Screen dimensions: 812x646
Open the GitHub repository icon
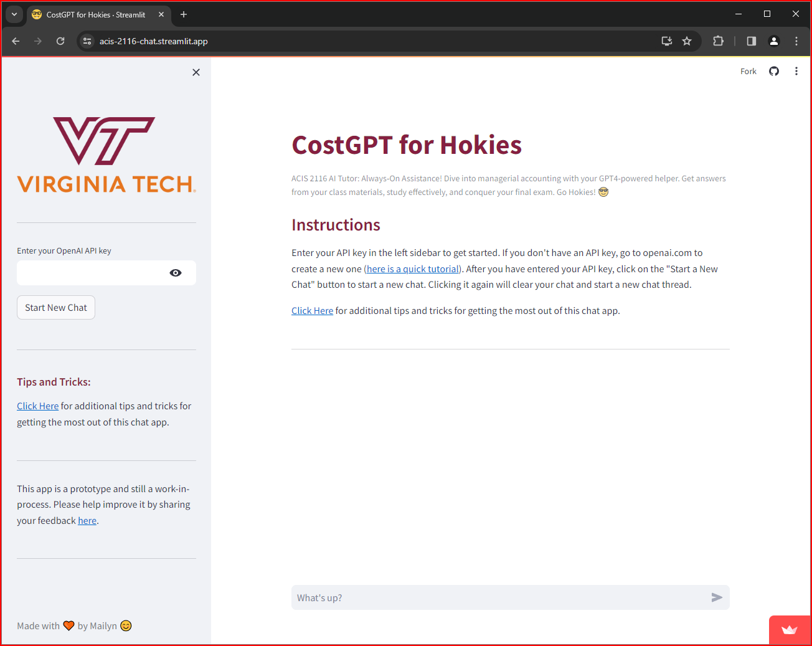coord(773,71)
